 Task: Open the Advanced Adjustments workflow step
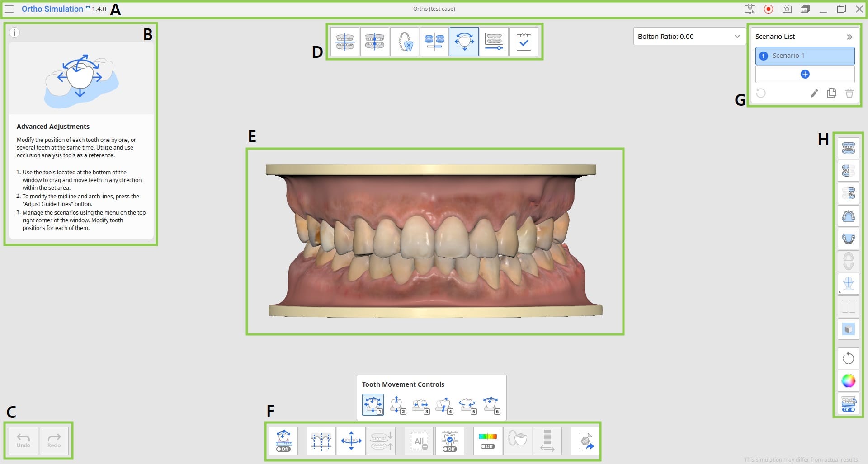click(x=464, y=42)
